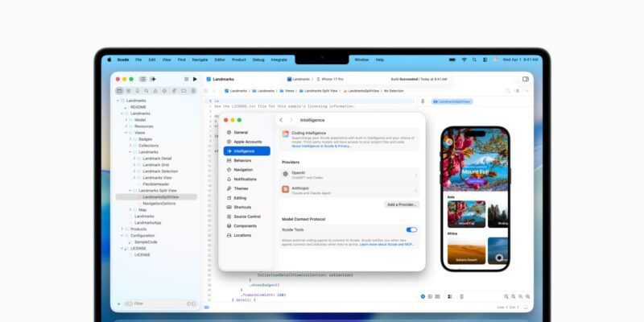Image resolution: width=644 pixels, height=322 pixels.
Task: Go back in the settings window
Action: [281, 120]
